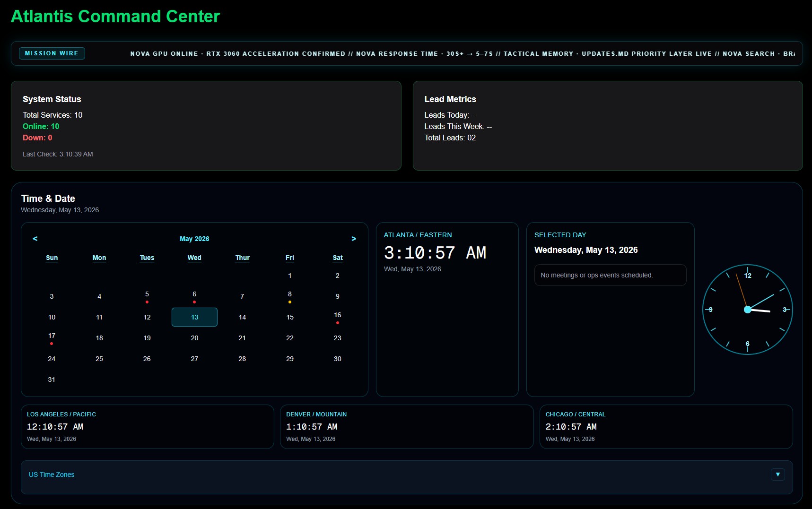Click the Time & Date heading

coord(48,198)
